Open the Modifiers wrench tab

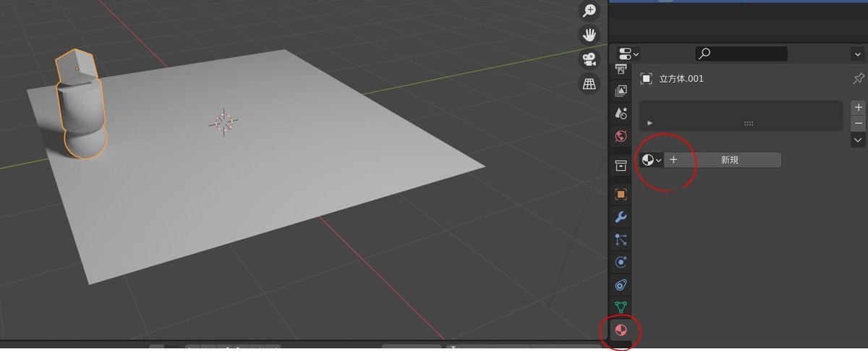[621, 216]
